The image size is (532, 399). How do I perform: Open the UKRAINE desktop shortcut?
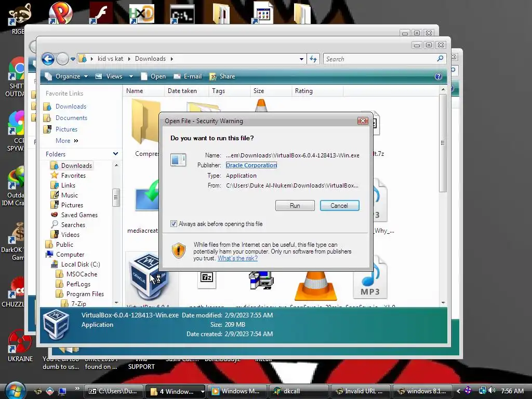(20, 346)
